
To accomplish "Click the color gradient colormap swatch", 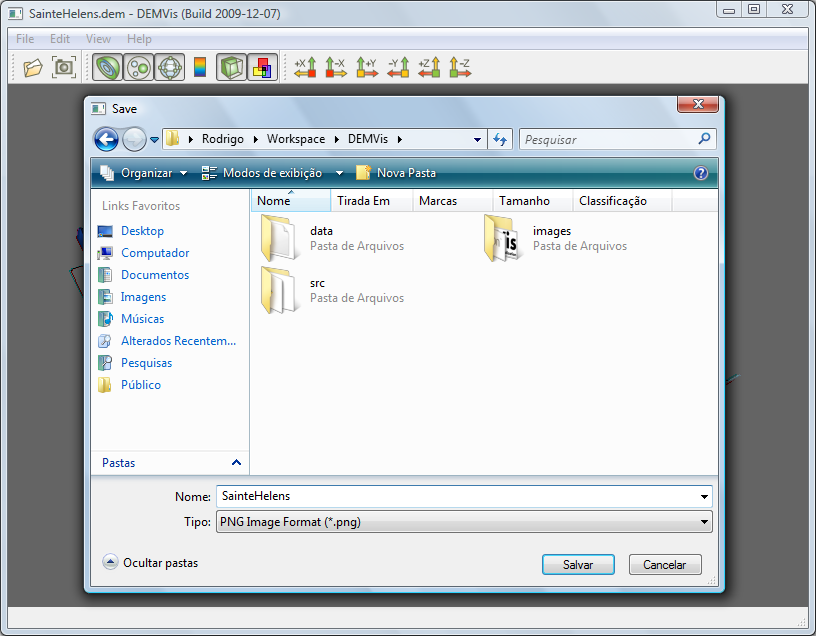I will click(x=201, y=68).
